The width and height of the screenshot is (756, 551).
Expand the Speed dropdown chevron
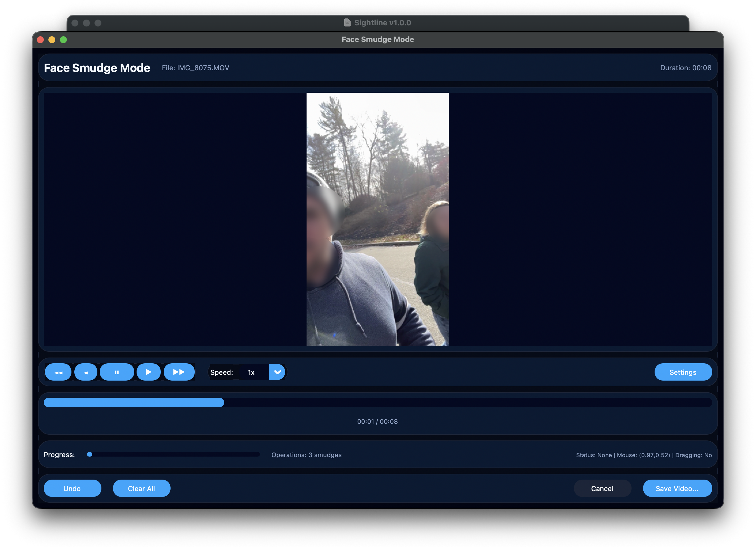tap(277, 372)
